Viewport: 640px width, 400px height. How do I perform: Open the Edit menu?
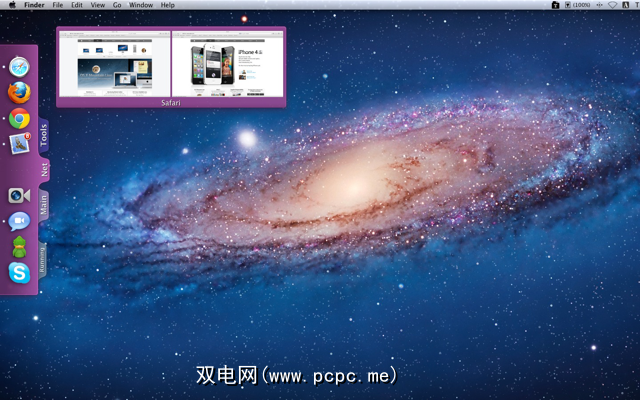[77, 5]
